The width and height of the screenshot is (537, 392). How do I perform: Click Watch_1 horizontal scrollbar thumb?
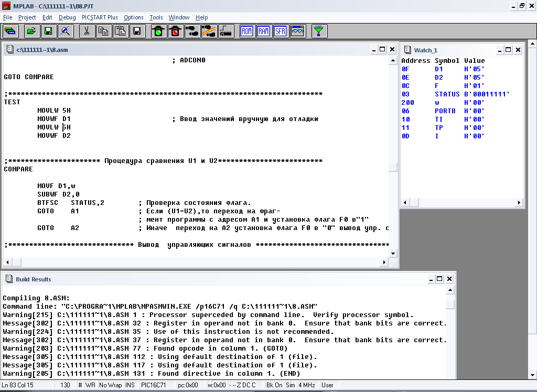coord(414,202)
